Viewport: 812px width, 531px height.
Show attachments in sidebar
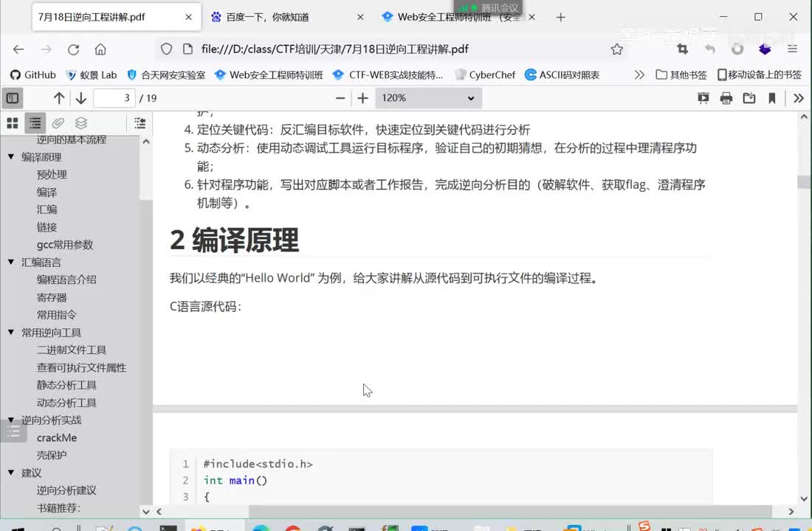[58, 122]
